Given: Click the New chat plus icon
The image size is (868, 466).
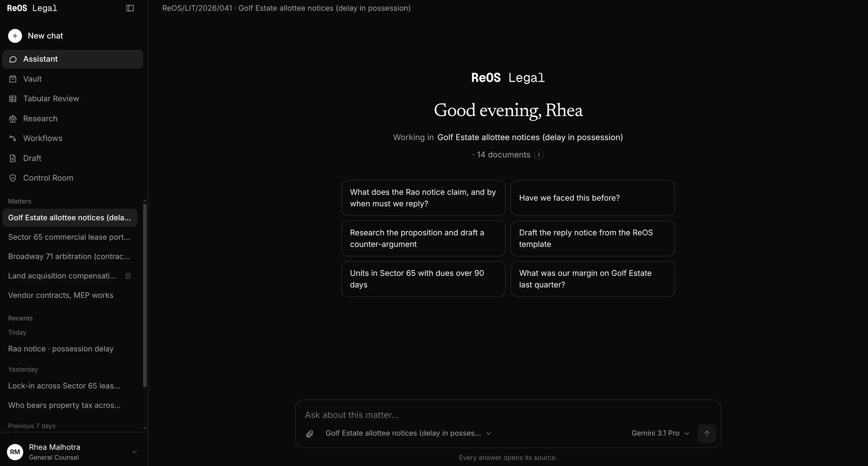Looking at the screenshot, I should click(x=15, y=36).
